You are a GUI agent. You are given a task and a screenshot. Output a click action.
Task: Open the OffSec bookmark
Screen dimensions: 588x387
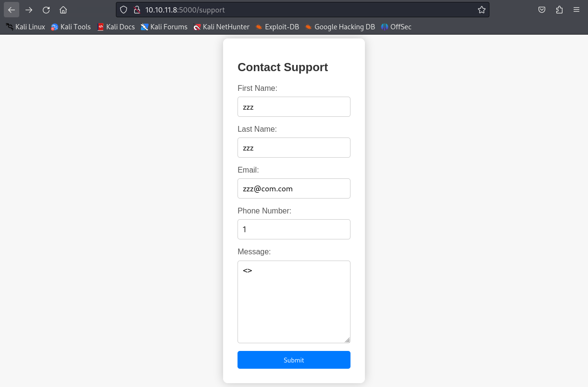[396, 27]
